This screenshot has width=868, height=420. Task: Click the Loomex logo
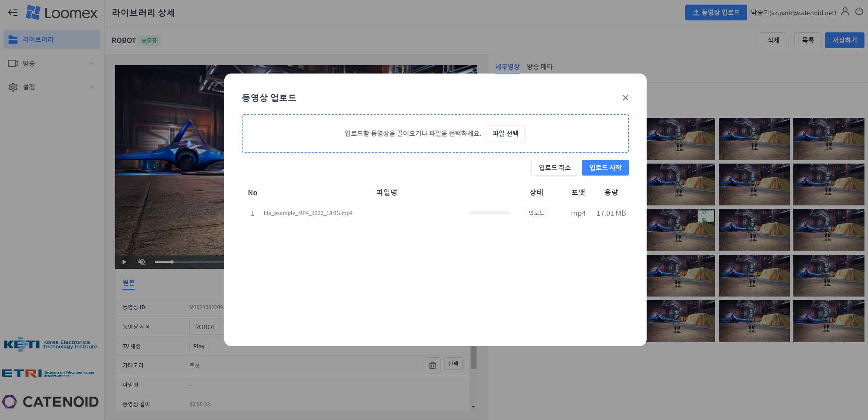coord(62,13)
